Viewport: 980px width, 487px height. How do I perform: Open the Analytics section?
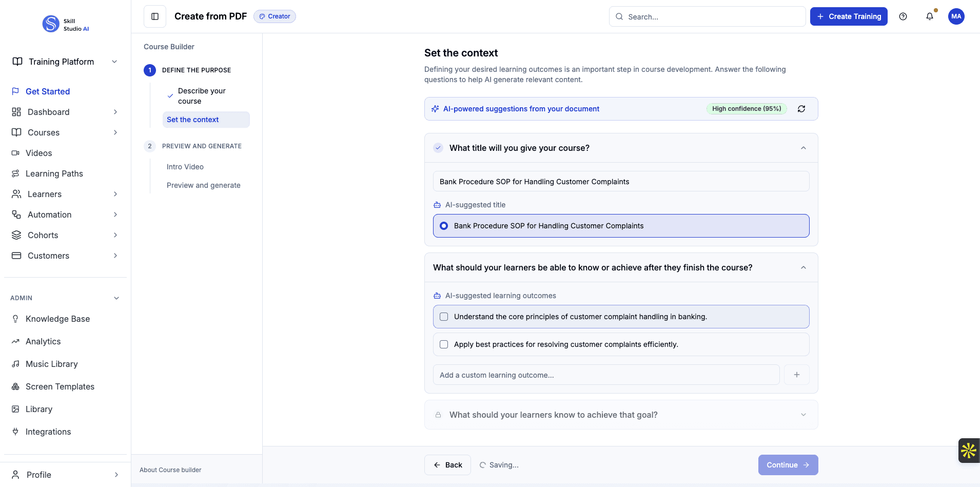[44, 341]
